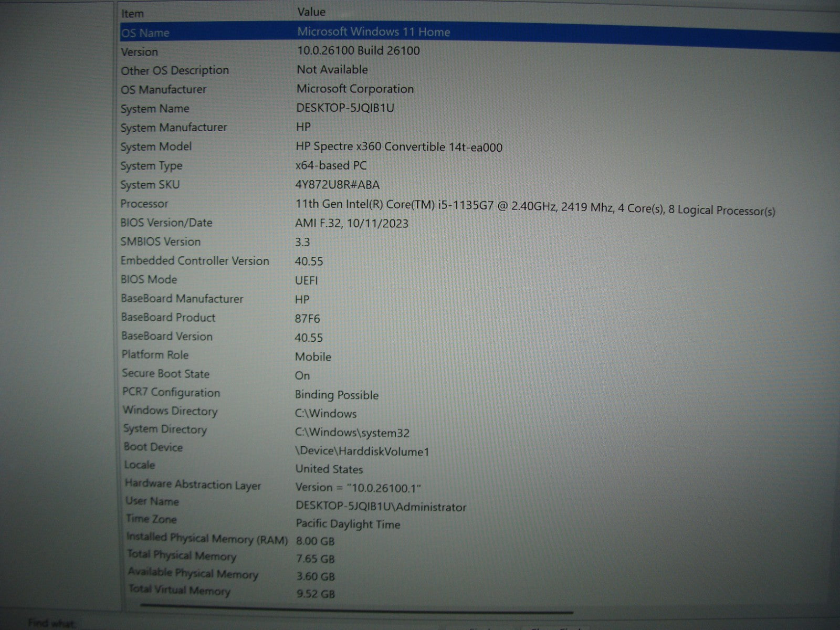Select the Time Zone row
The image size is (840, 630).
click(x=151, y=519)
